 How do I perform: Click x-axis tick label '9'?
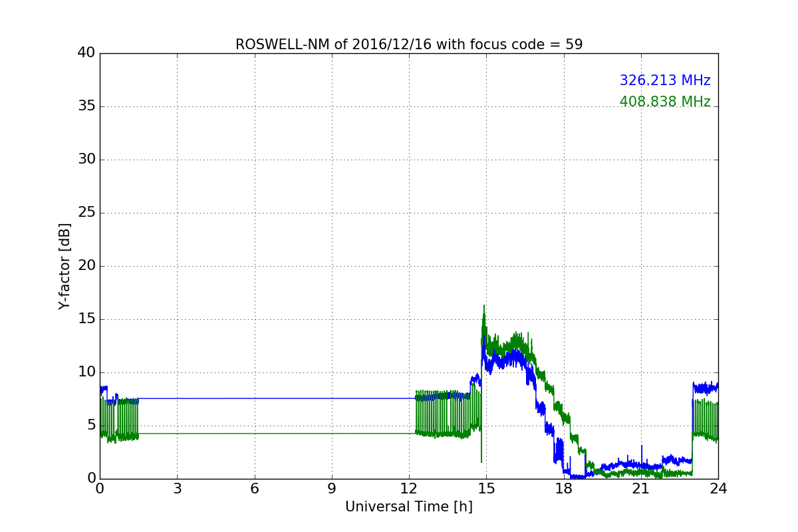332,489
